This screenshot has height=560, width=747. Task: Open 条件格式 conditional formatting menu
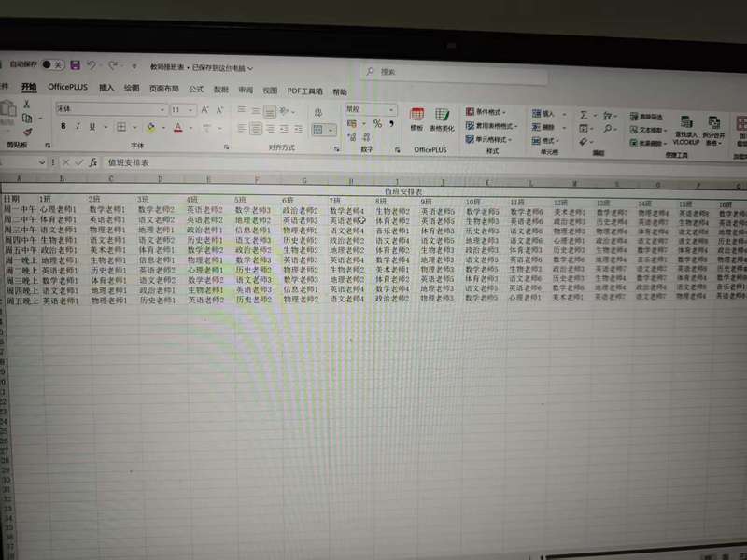[x=486, y=112]
